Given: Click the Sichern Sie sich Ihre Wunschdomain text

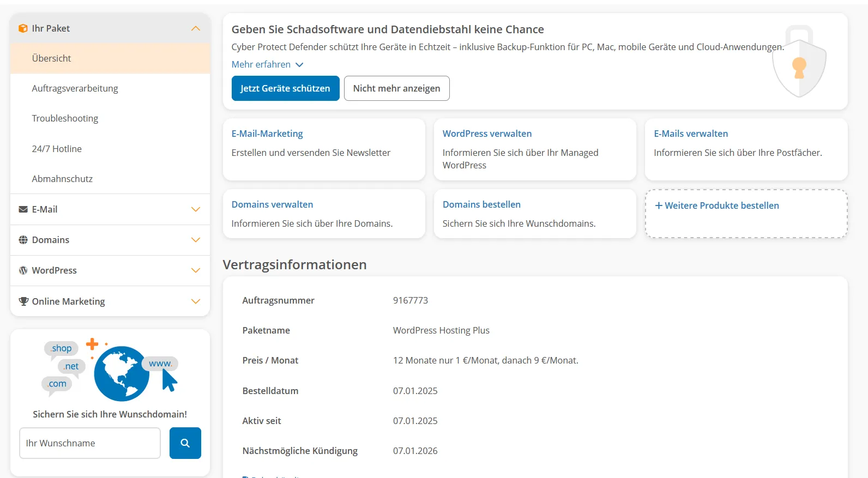Looking at the screenshot, I should (110, 414).
